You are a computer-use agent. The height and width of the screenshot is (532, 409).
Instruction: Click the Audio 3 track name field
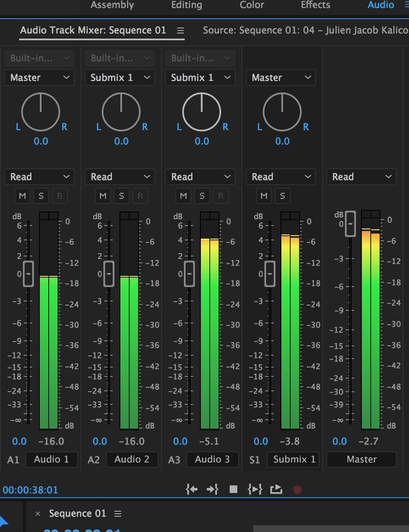[x=212, y=459]
